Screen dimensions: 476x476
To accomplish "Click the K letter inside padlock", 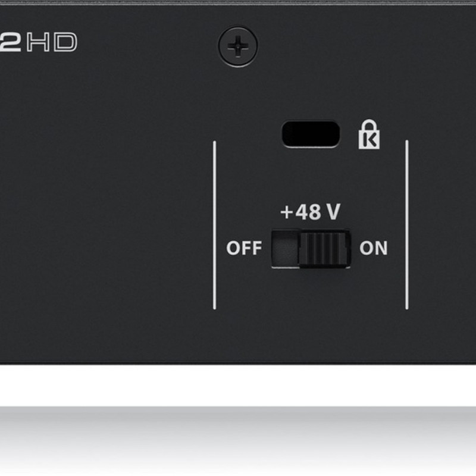I will coord(369,140).
